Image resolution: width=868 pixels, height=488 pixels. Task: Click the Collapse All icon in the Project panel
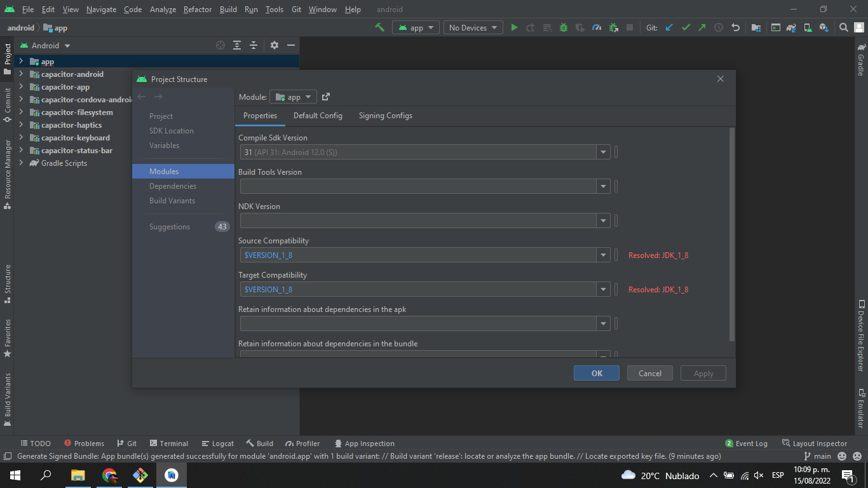pos(254,45)
